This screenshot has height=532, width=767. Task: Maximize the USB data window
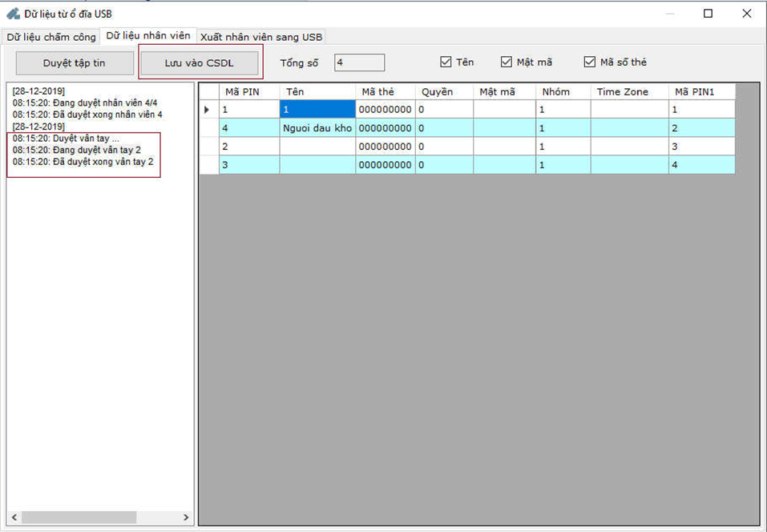coord(708,14)
